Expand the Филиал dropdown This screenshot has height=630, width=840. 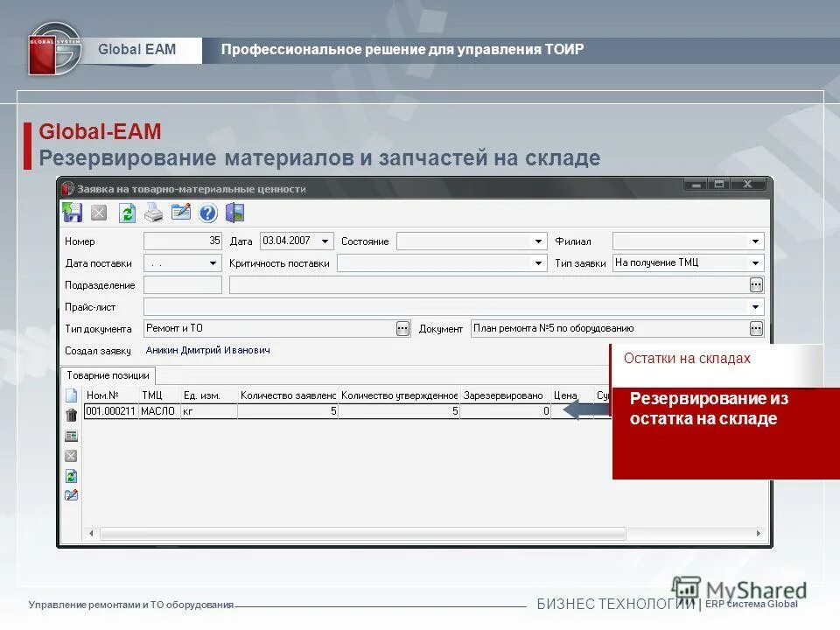[755, 241]
